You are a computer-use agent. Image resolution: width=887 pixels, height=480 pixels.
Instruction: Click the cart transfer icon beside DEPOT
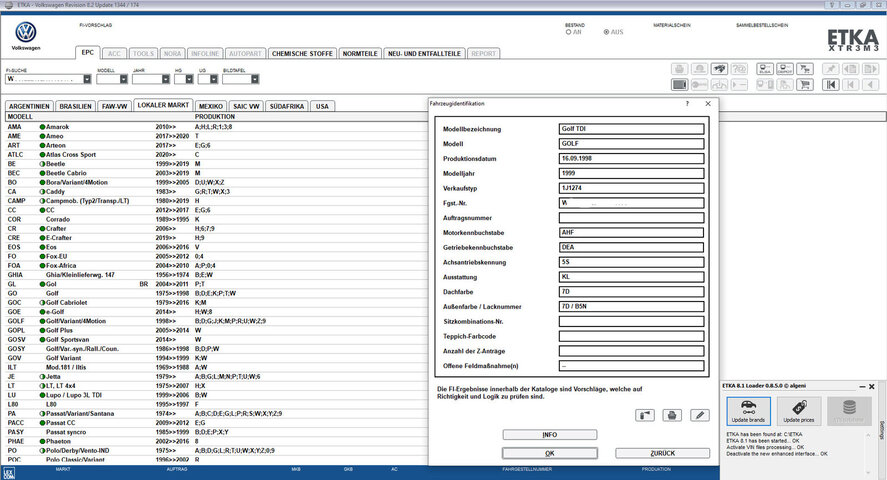coord(805,69)
